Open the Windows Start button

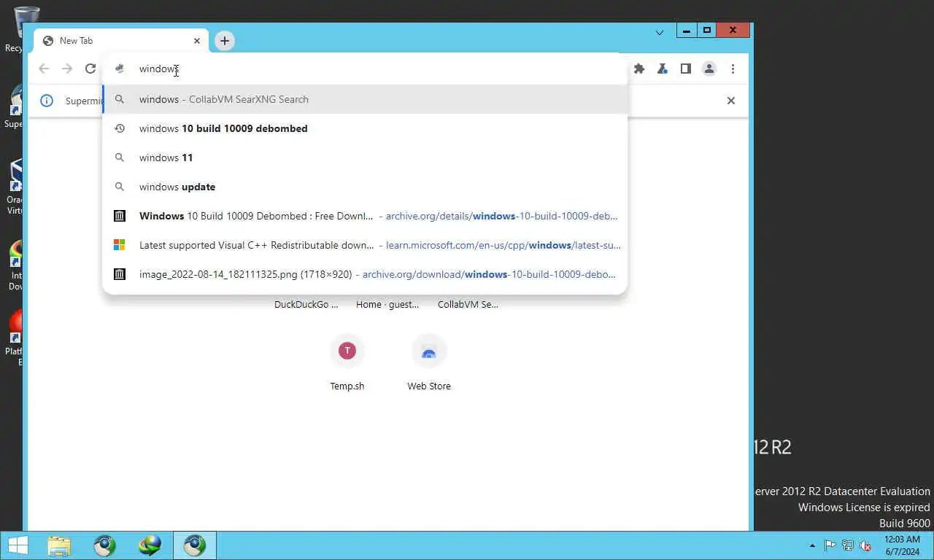point(18,545)
